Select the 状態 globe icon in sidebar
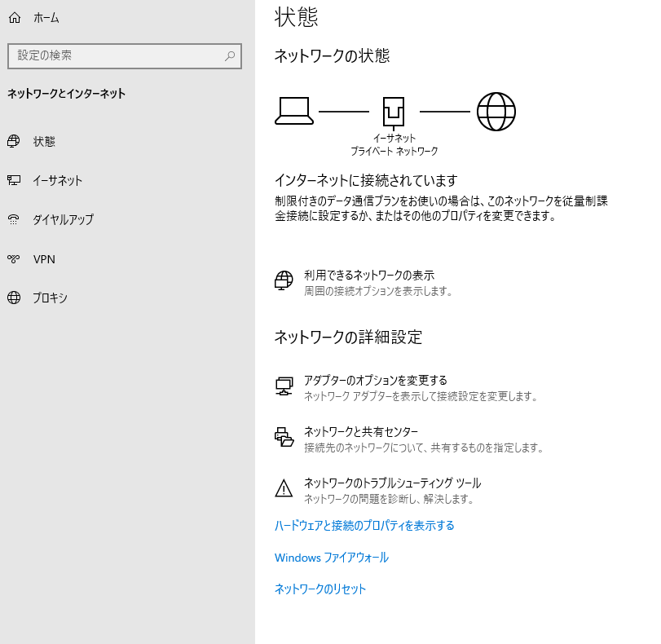 (x=14, y=141)
